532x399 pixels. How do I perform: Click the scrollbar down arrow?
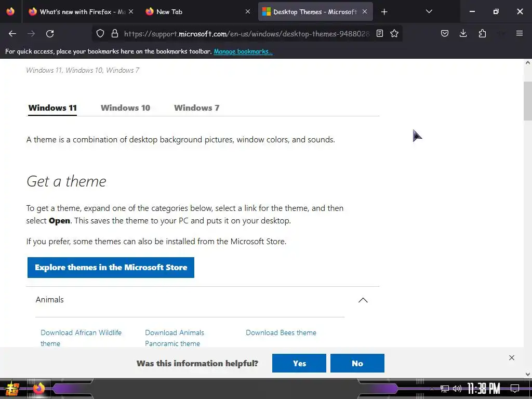[528, 375]
